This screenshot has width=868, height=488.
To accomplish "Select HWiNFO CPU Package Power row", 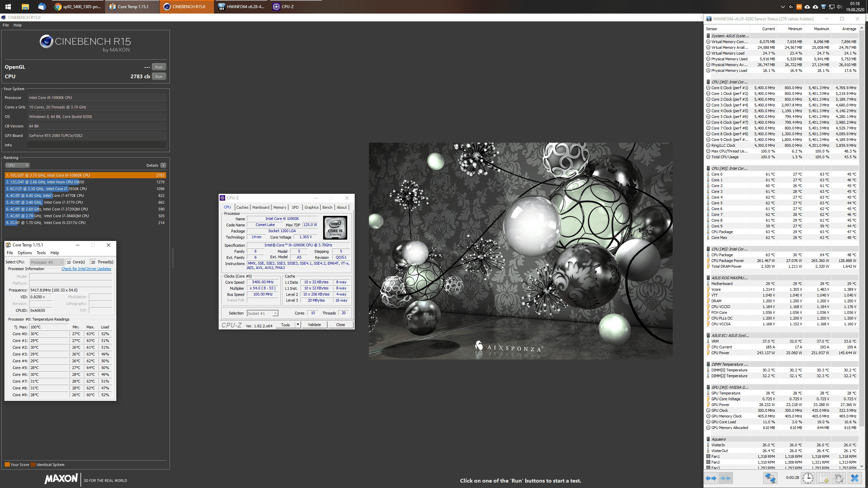I will click(782, 261).
